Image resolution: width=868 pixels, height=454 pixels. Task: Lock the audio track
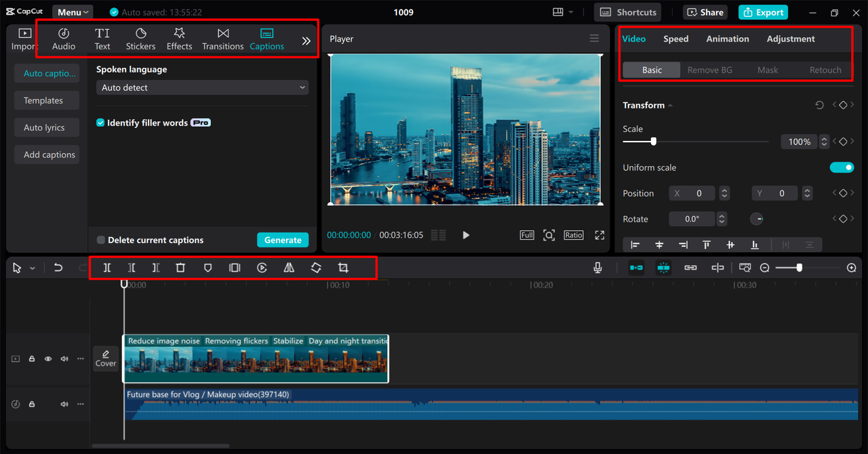pyautogui.click(x=32, y=404)
